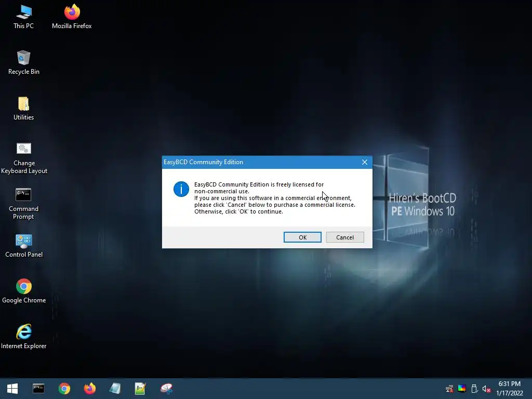
Task: Click Cancel to purchase a commercial license
Action: (x=345, y=237)
